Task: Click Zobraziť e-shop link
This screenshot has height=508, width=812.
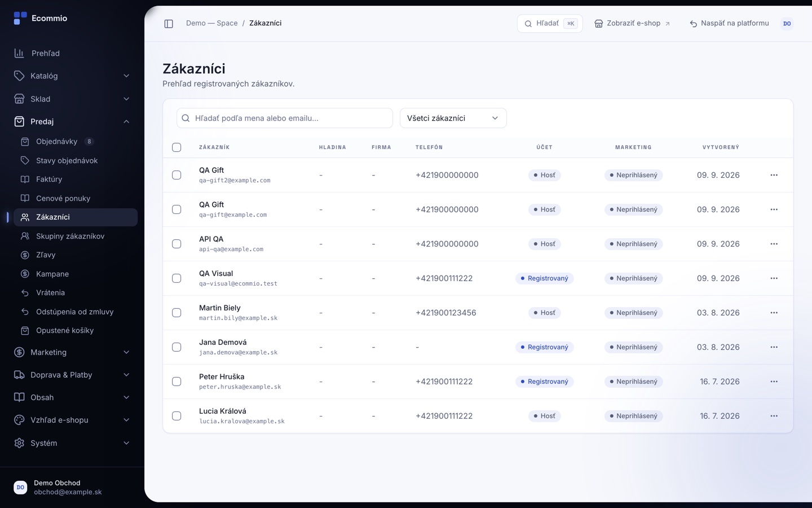Action: point(632,24)
